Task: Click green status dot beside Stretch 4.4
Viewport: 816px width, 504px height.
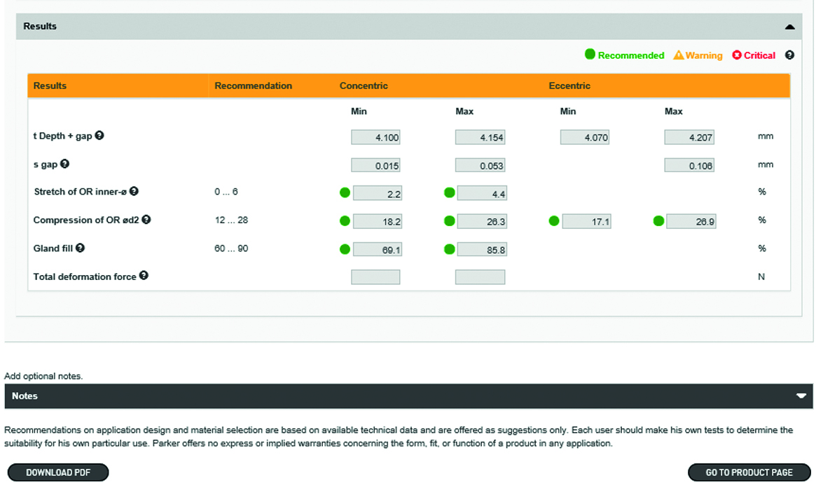Action: [x=450, y=193]
